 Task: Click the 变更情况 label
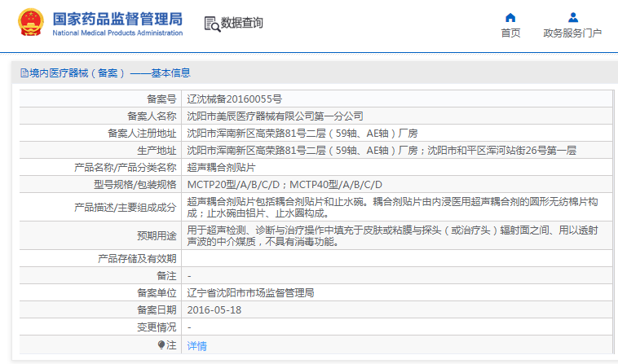click(157, 327)
